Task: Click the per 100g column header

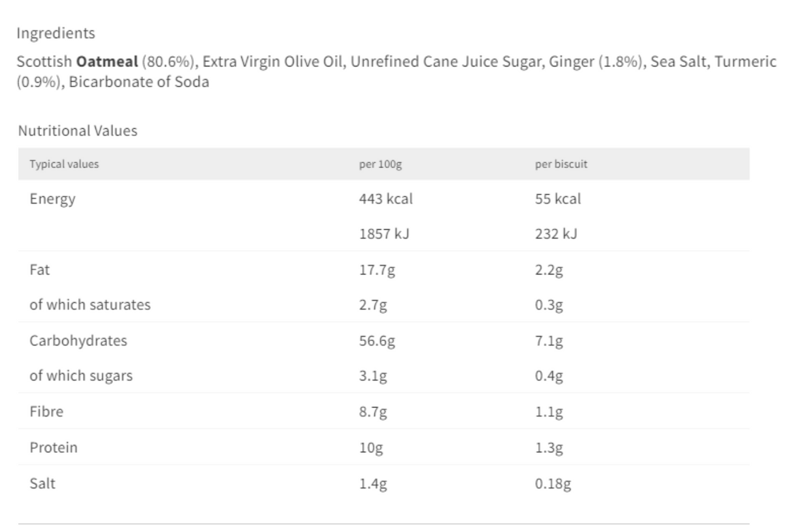Action: coord(381,165)
